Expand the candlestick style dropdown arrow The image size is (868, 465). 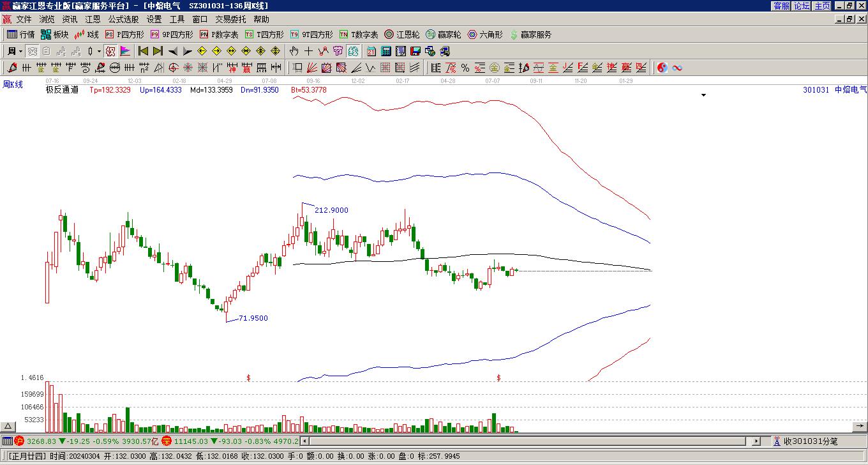99,51
